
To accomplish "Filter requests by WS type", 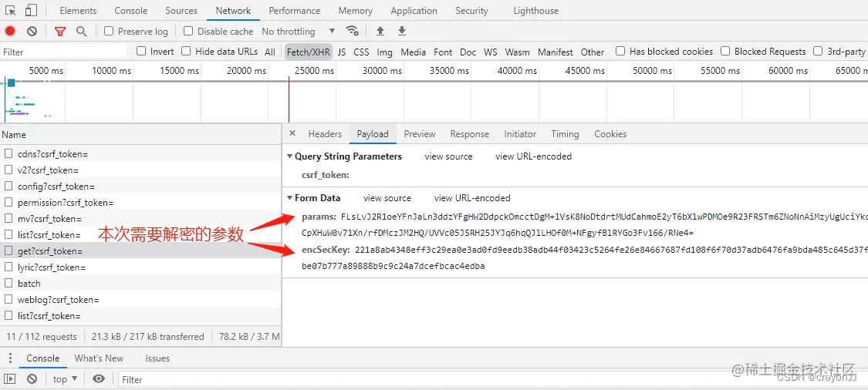I will (491, 52).
